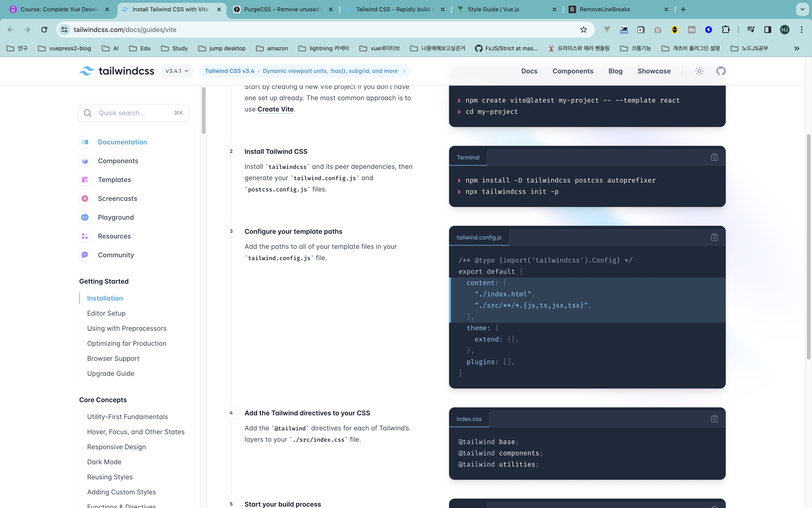Go to Optimizing for Production
Screen dimensions: 812x508
126,343
